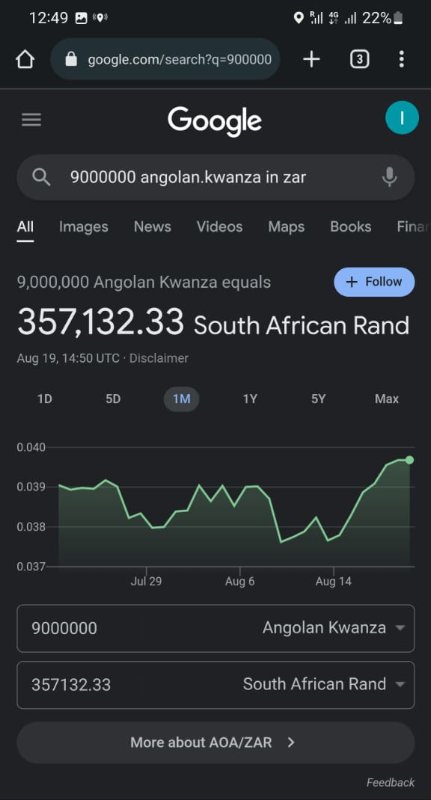Viewport: 431px width, 800px height.
Task: Open the tab switcher showing 3 tabs
Action: pos(359,60)
